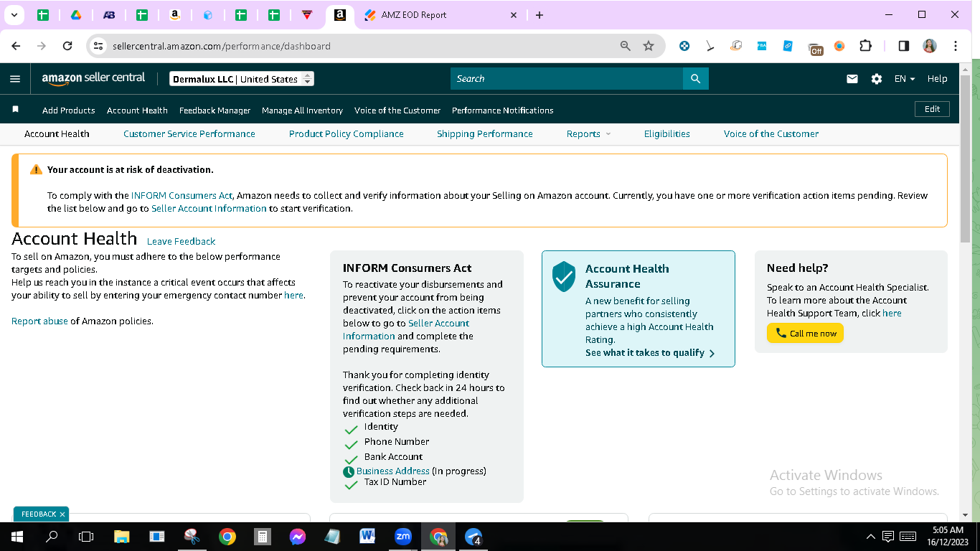Open Manage All Inventory
Viewport: 980px width, 551px height.
click(x=303, y=110)
